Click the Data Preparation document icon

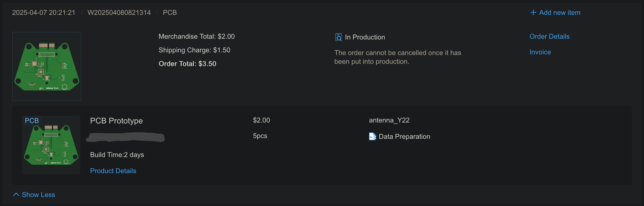click(x=372, y=137)
